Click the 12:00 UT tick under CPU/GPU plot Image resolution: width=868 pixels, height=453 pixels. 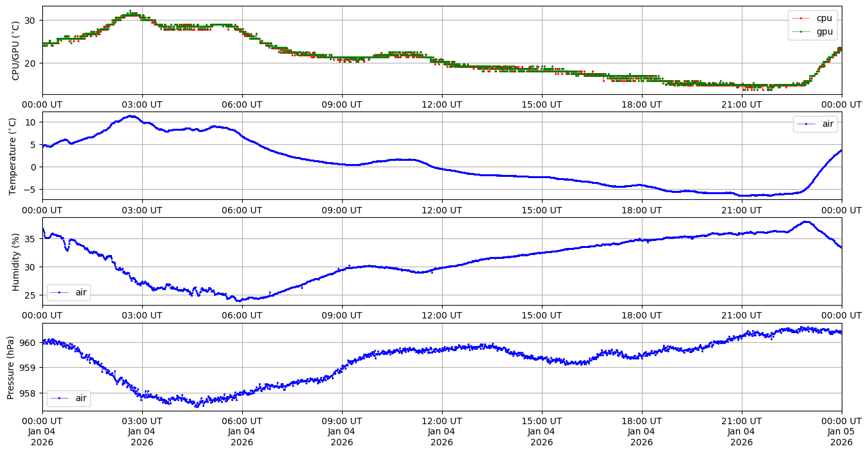tap(441, 104)
